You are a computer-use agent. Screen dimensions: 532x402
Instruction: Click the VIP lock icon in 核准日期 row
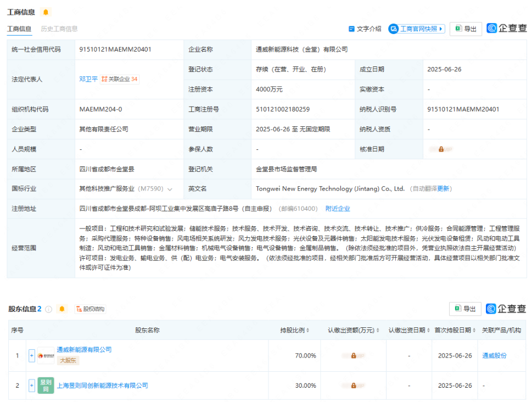point(441,149)
